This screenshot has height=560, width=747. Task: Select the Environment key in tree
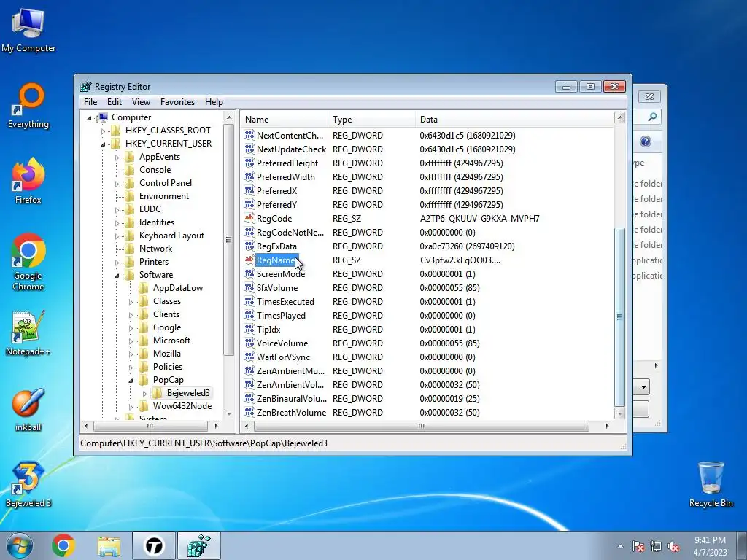(164, 195)
